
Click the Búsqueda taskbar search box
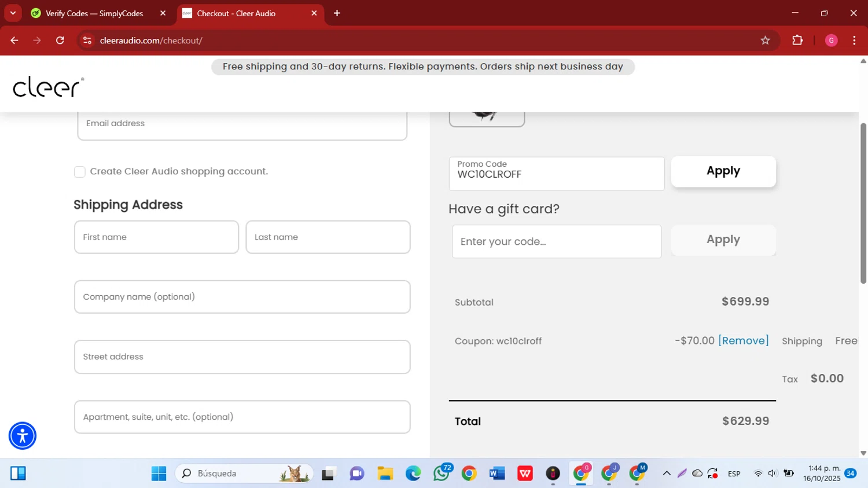coord(244,474)
